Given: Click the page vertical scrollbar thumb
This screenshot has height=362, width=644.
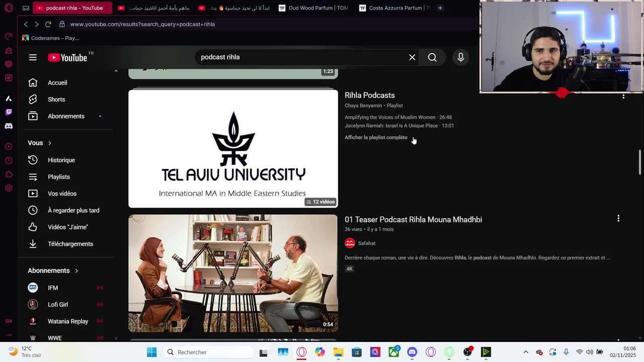Looking at the screenshot, I should point(640,162).
